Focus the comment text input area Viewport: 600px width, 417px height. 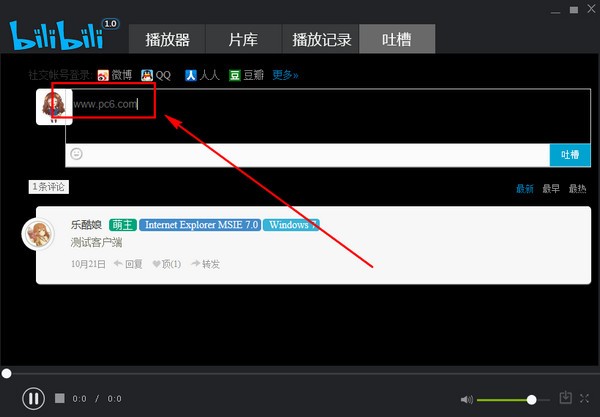(328, 116)
